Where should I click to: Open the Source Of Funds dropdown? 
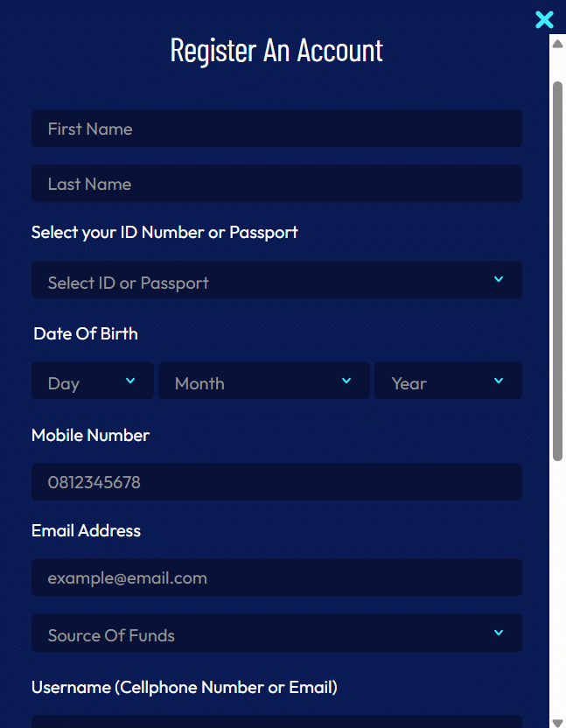pyautogui.click(x=262, y=633)
